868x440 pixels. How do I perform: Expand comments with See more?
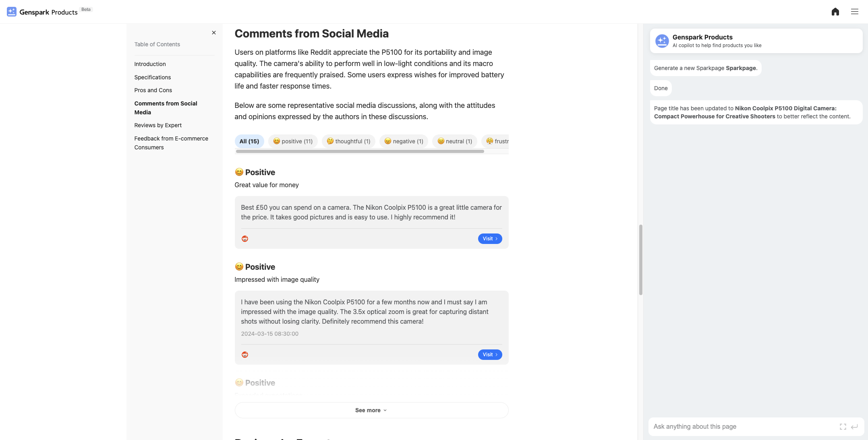pos(371,410)
